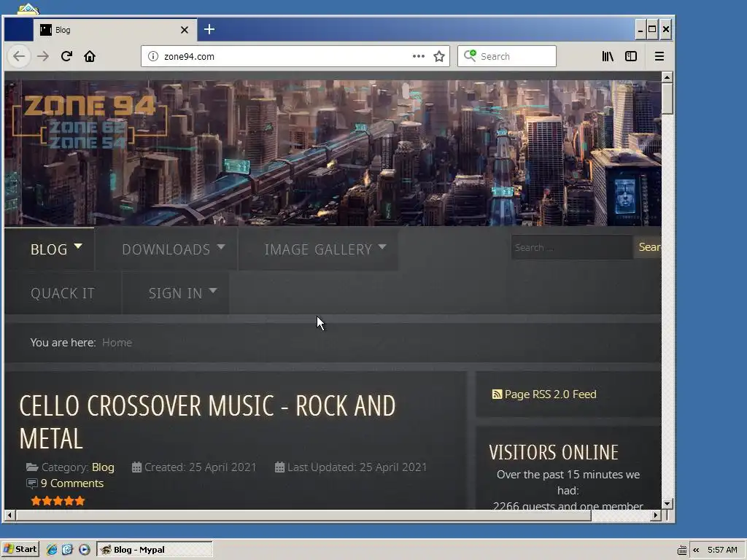Click the horizontal scrollbar right arrow
This screenshot has height=560, width=747.
coord(656,515)
